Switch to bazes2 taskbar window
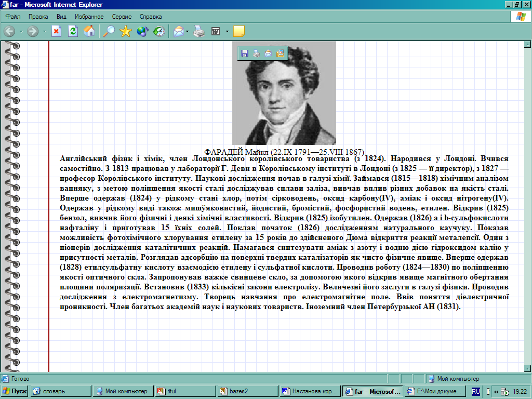Screen dimensions: 532x399 click(x=248, y=391)
